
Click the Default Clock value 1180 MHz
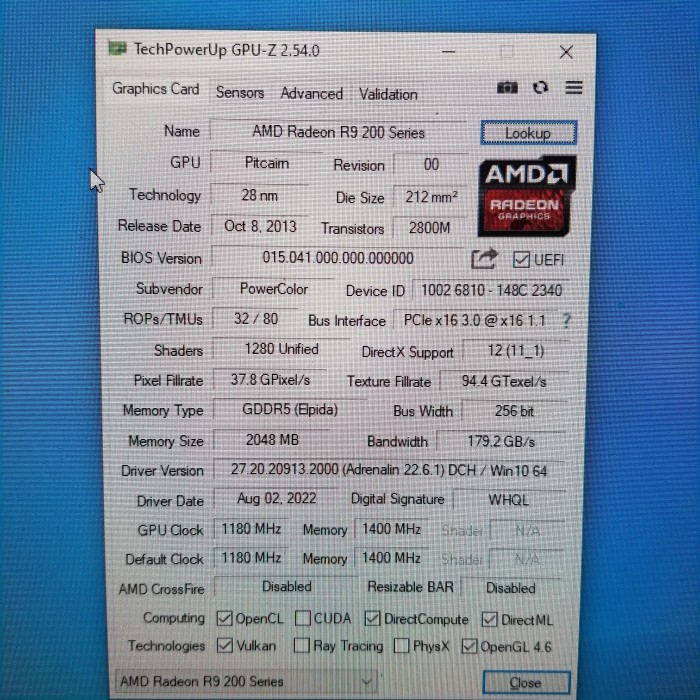coord(251,558)
